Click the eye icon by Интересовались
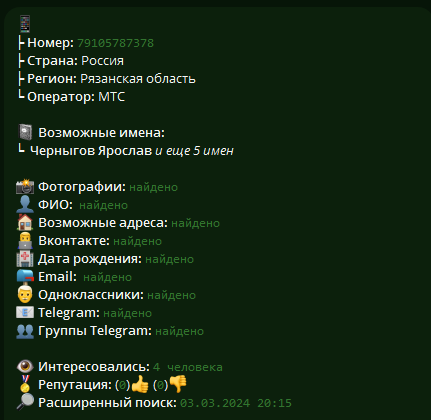 25,366
